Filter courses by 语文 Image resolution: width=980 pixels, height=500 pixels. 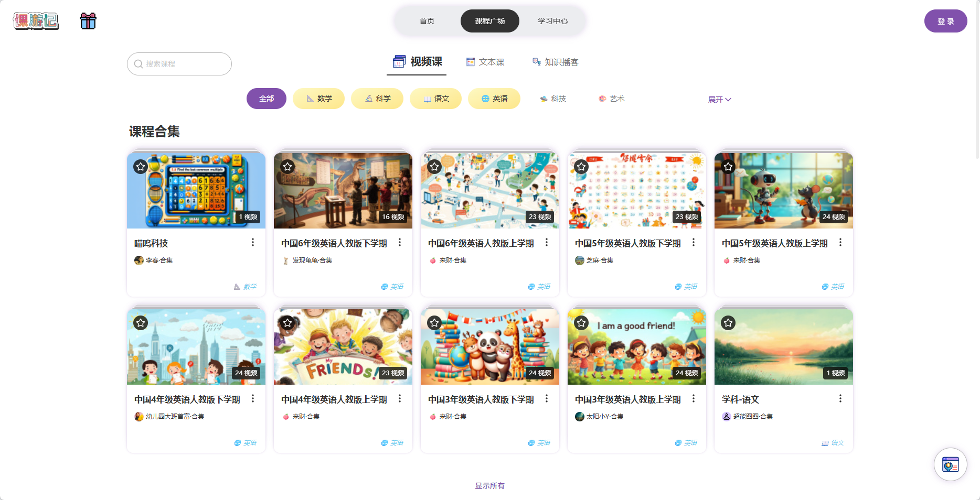tap(435, 99)
